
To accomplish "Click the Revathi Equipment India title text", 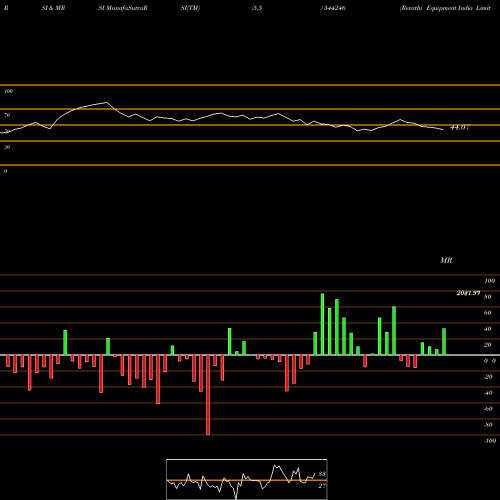I will click(445, 8).
